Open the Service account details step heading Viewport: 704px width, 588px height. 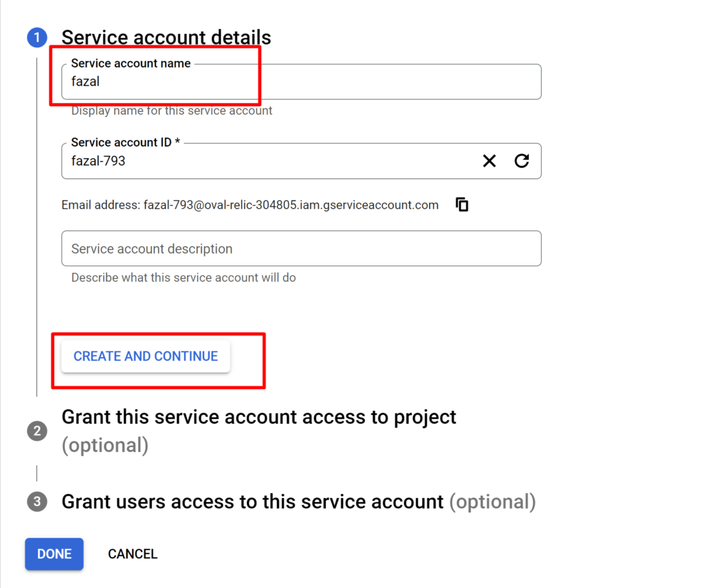(x=166, y=37)
